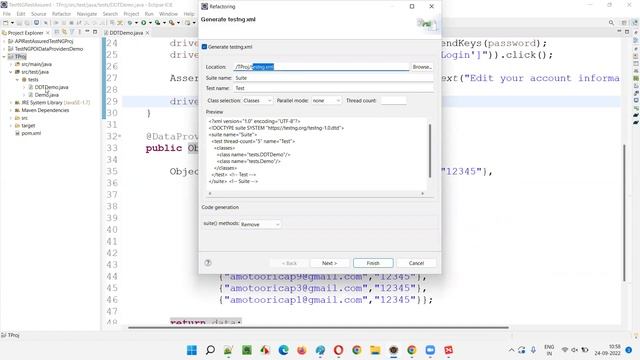The width and height of the screenshot is (640, 360).
Task: Show hidden system tray icons chevron
Action: [511, 350]
